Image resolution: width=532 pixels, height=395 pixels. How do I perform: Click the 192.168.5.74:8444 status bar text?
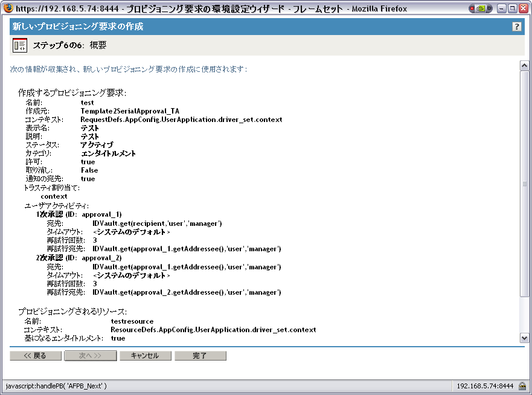pos(485,386)
